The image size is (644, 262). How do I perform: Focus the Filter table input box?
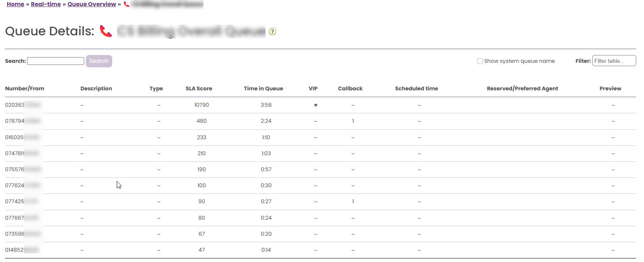pos(614,61)
